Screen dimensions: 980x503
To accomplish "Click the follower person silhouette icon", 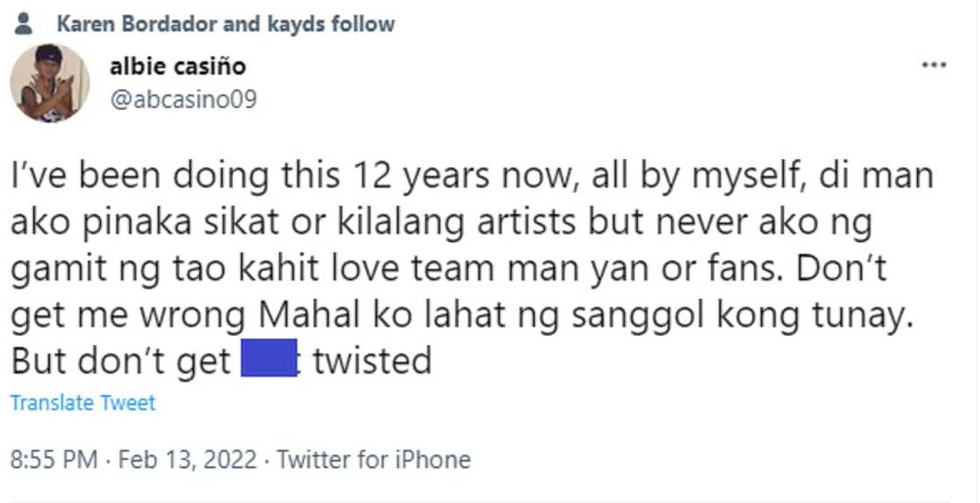I will [24, 23].
